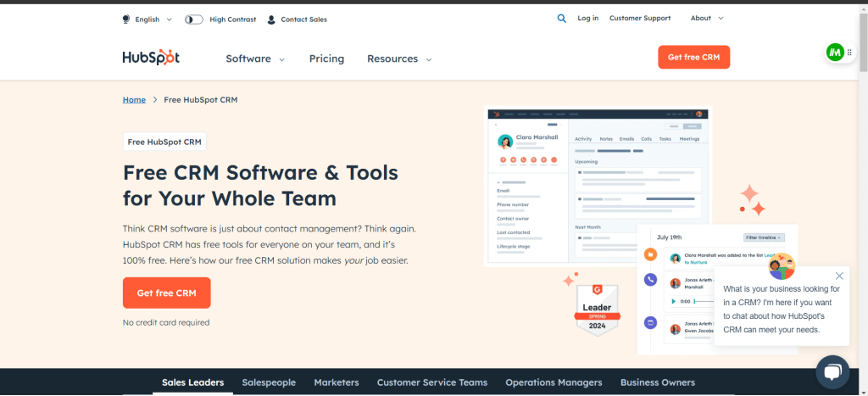The width and height of the screenshot is (868, 396).
Task: Close the chat prompt popup
Action: 839,276
